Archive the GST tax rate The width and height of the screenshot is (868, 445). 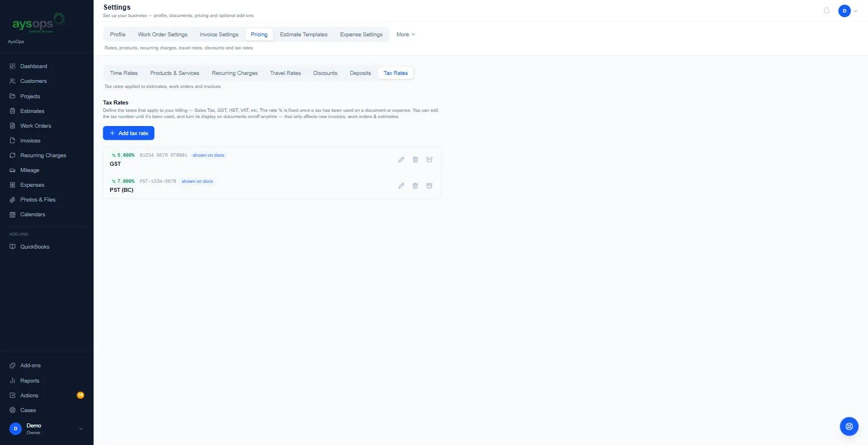(429, 159)
